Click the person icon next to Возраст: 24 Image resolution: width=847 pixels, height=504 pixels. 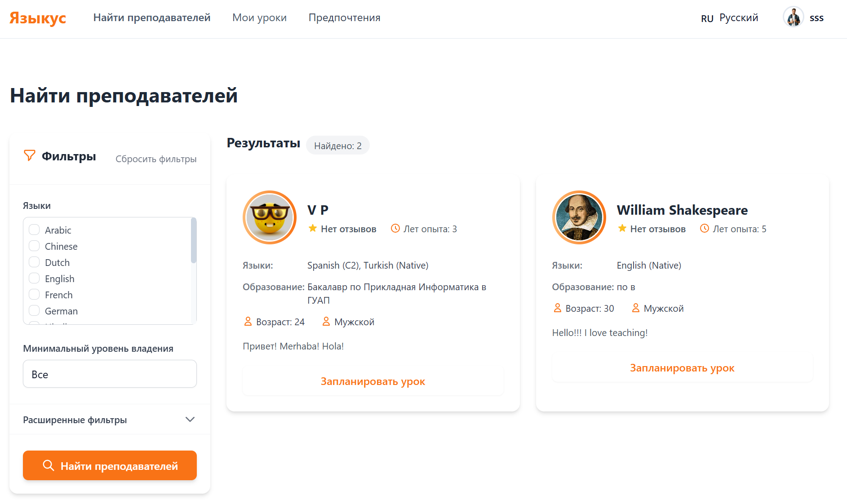[248, 322]
